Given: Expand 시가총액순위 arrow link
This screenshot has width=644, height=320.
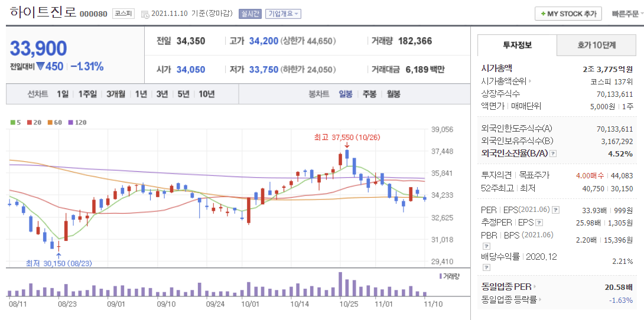Looking at the screenshot, I should pos(530,81).
